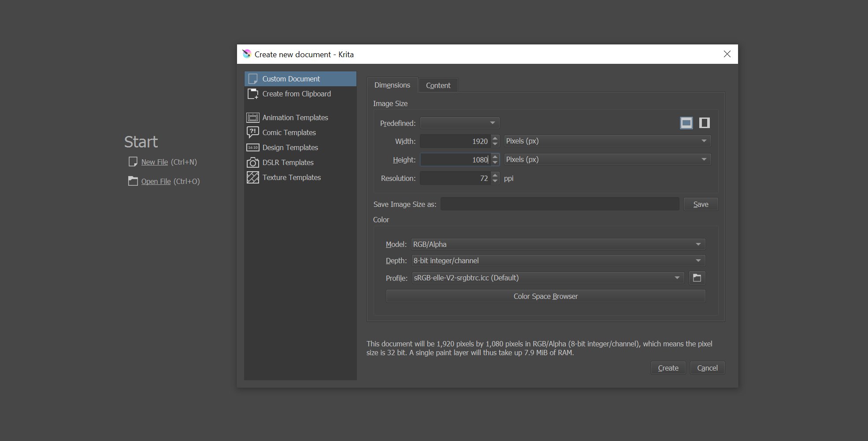Open the color Model dropdown
The image size is (868, 441).
click(558, 244)
